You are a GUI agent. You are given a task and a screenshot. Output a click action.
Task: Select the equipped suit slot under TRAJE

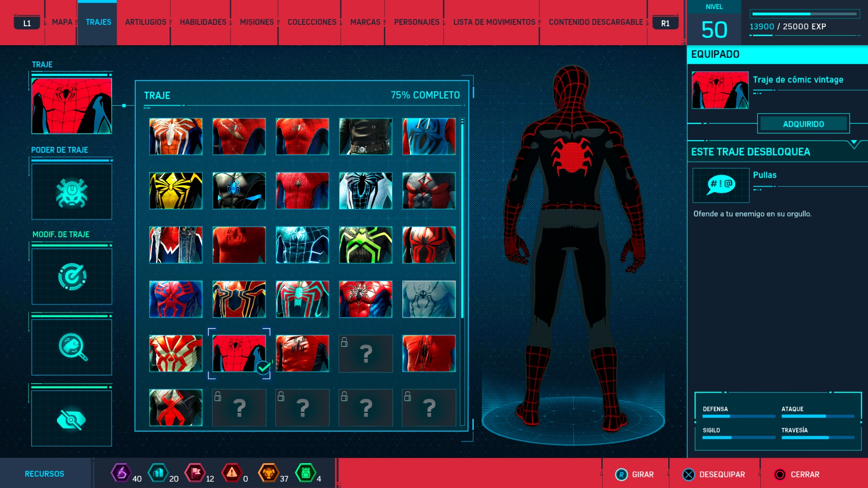pos(72,106)
